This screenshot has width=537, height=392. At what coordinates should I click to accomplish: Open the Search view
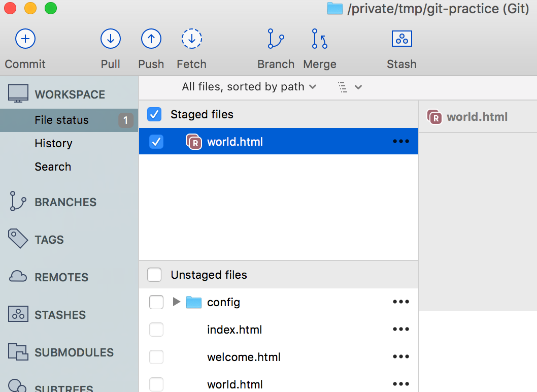click(52, 167)
